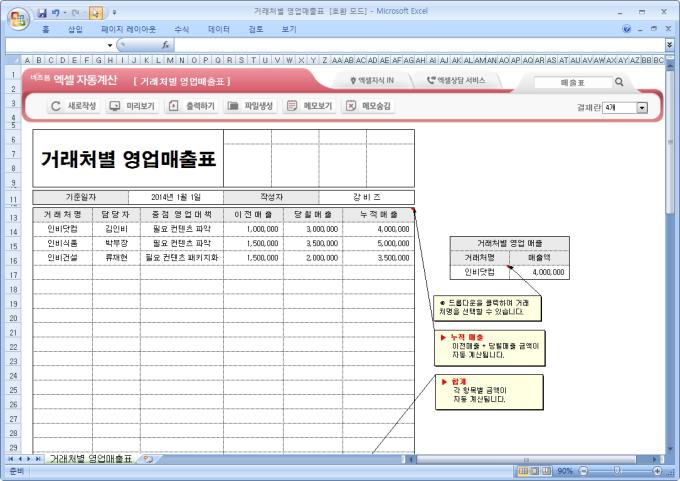Go to last sheet navigation arrow
680x481 pixels.
click(x=38, y=458)
